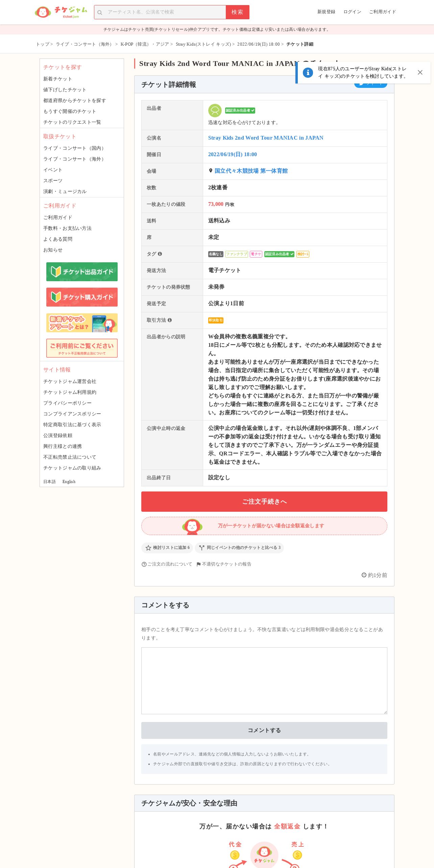Image resolution: width=434 pixels, height=868 pixels.
Task: Switch language to 日本語
Action: [49, 482]
